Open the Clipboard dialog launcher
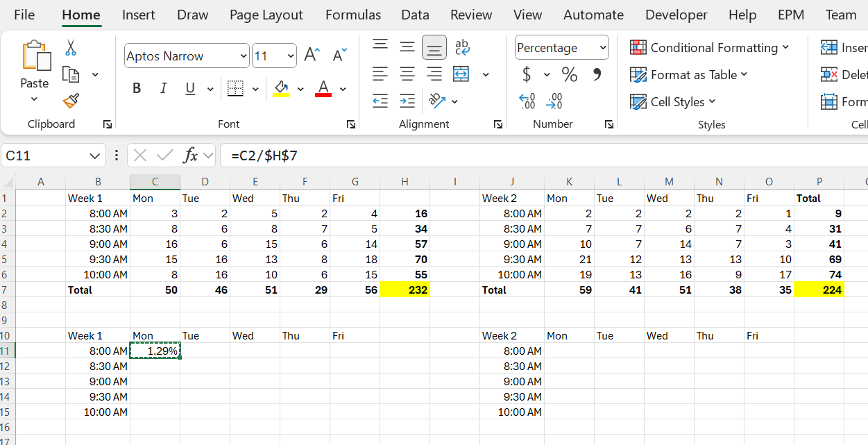Screen dimensions: 868x445 point(108,124)
